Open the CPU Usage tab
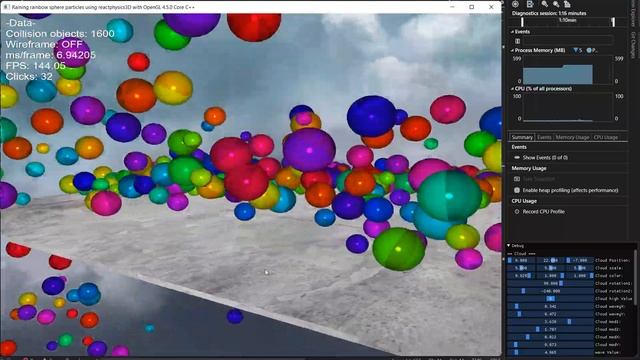Viewport: 640px width, 360px height. point(605,137)
